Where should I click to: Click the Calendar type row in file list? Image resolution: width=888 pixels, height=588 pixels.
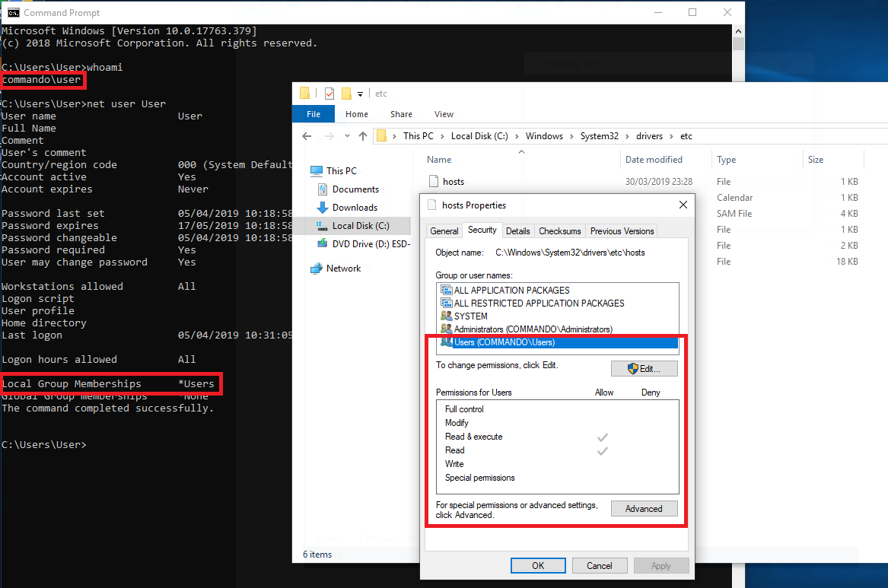coord(734,198)
